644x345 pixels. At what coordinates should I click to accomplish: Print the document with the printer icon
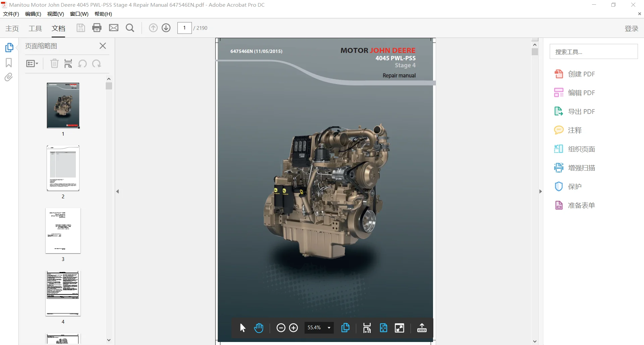[97, 28]
